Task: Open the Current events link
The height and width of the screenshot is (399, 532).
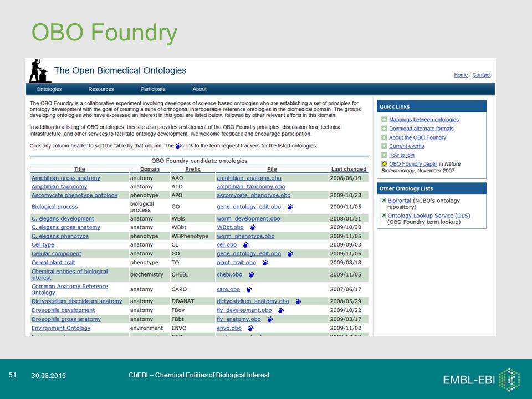Action: pos(406,146)
